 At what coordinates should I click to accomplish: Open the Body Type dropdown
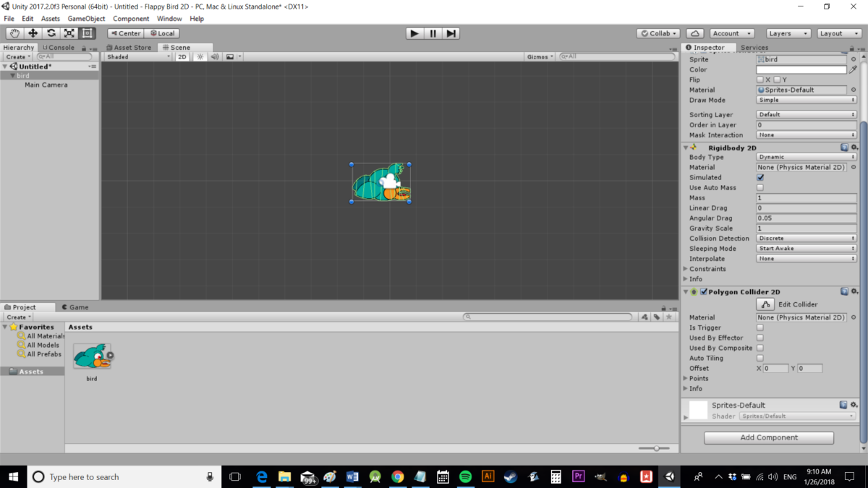(806, 157)
